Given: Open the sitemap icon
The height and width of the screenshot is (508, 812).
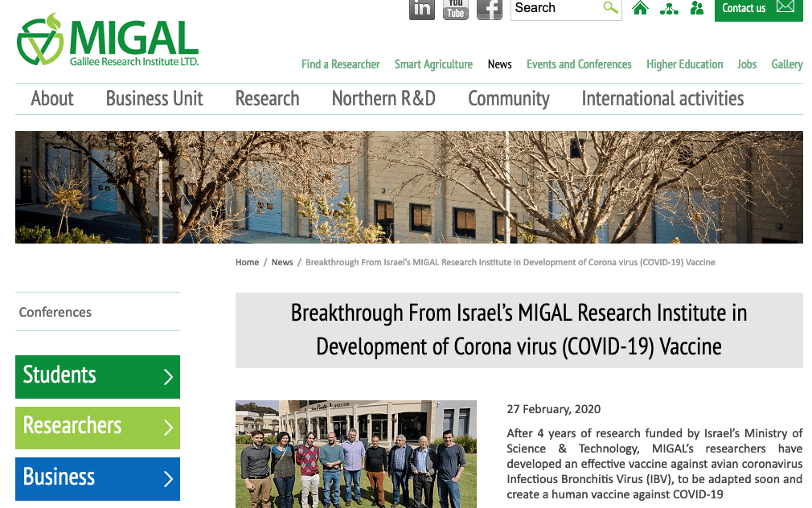Looking at the screenshot, I should [669, 8].
